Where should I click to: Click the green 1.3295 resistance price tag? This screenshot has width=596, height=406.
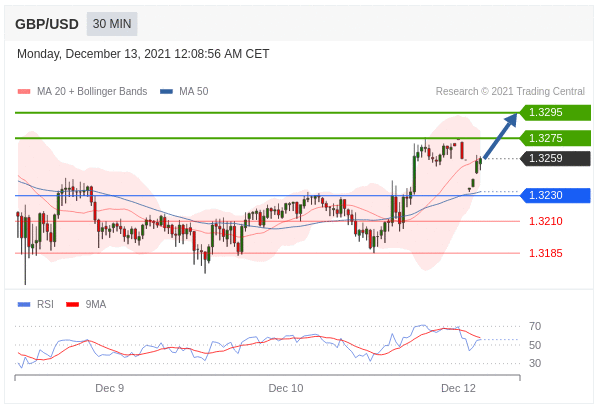[x=555, y=113]
